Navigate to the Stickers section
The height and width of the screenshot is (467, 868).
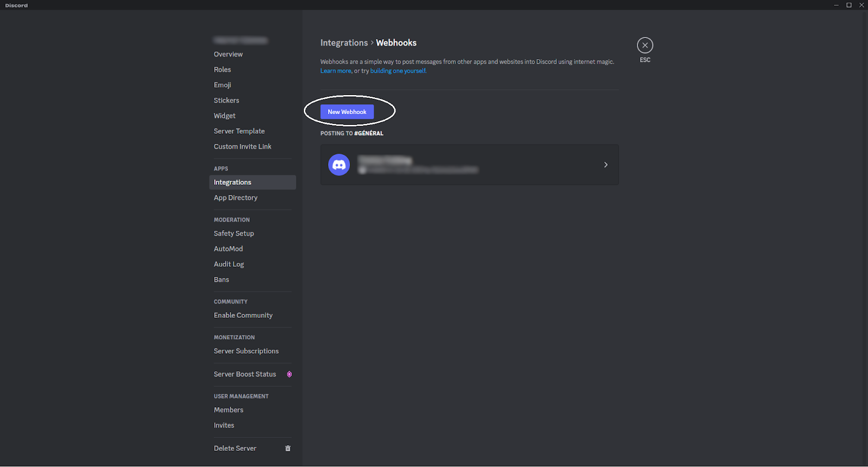[226, 100]
